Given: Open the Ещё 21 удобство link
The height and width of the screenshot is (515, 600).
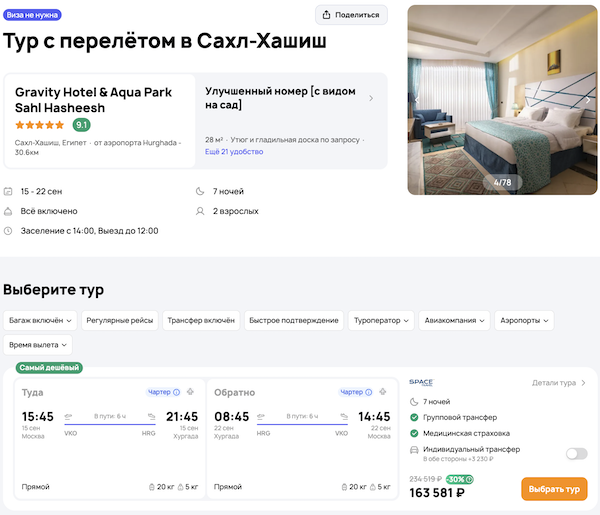Looking at the screenshot, I should (232, 151).
